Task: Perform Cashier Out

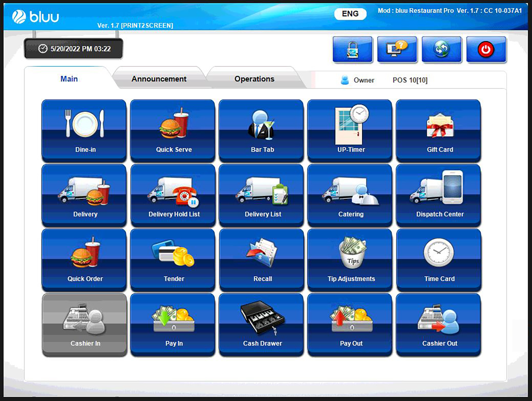Action: 439,324
